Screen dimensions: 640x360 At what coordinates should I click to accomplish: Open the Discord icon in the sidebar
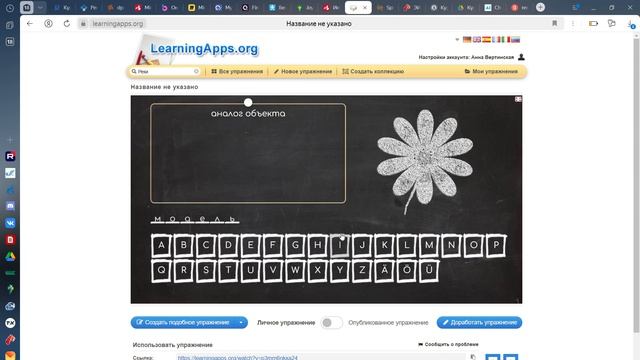[10, 206]
